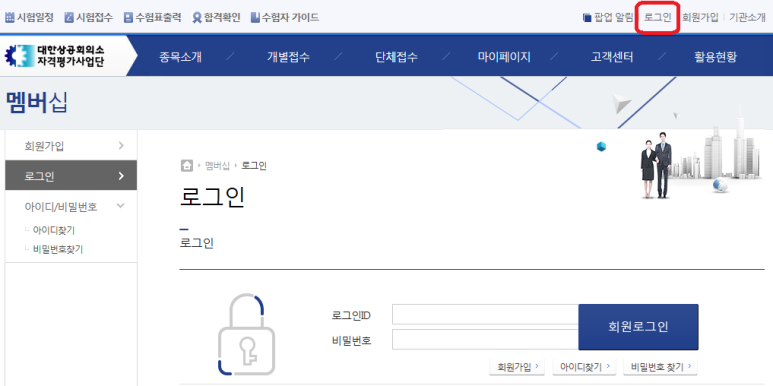Focus the 로그인ID input field

[x=485, y=315]
